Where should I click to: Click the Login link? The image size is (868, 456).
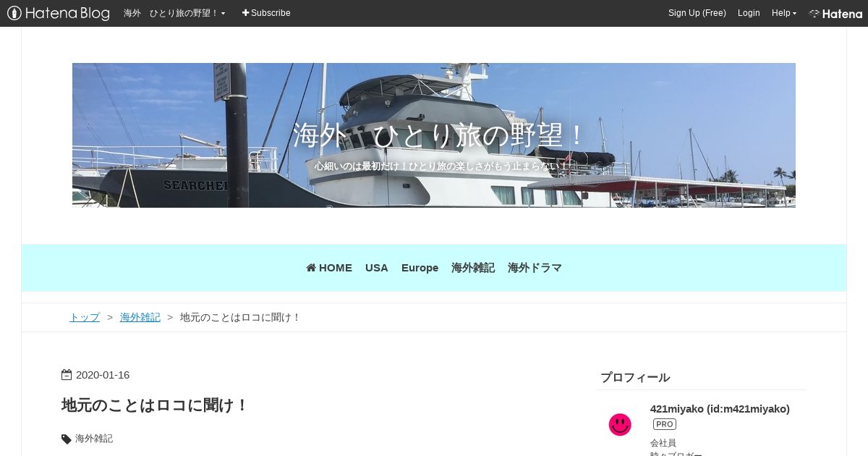pyautogui.click(x=749, y=13)
